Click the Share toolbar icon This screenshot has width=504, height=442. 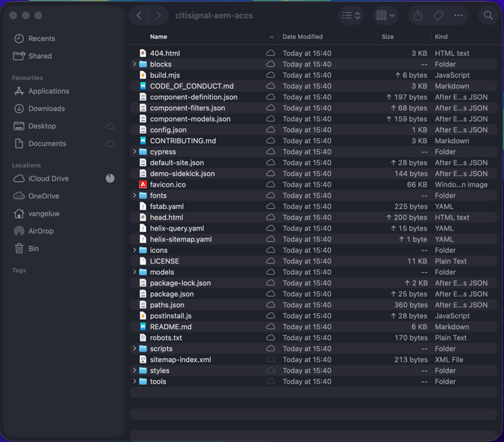point(417,15)
